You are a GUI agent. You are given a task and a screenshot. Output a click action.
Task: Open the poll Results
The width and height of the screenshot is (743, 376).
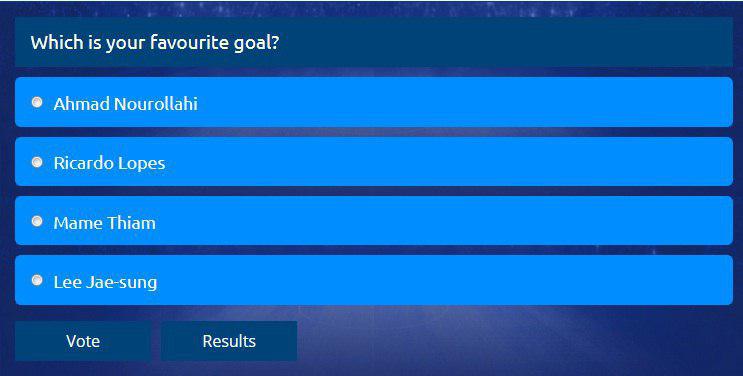(229, 341)
